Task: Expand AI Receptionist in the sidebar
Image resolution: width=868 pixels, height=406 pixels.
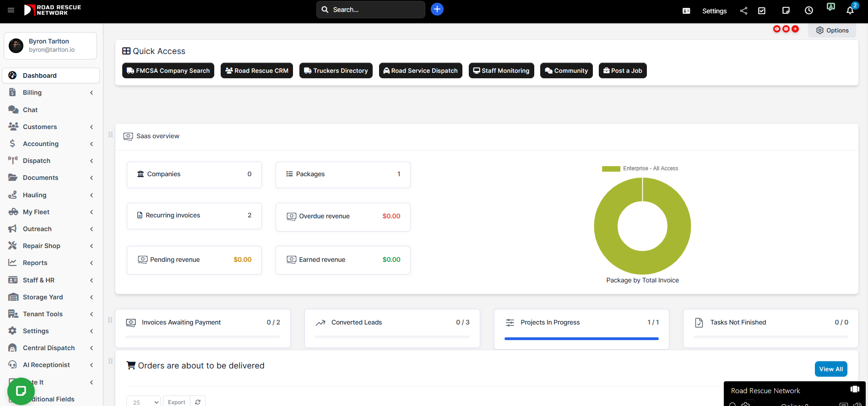Action: 51,365
